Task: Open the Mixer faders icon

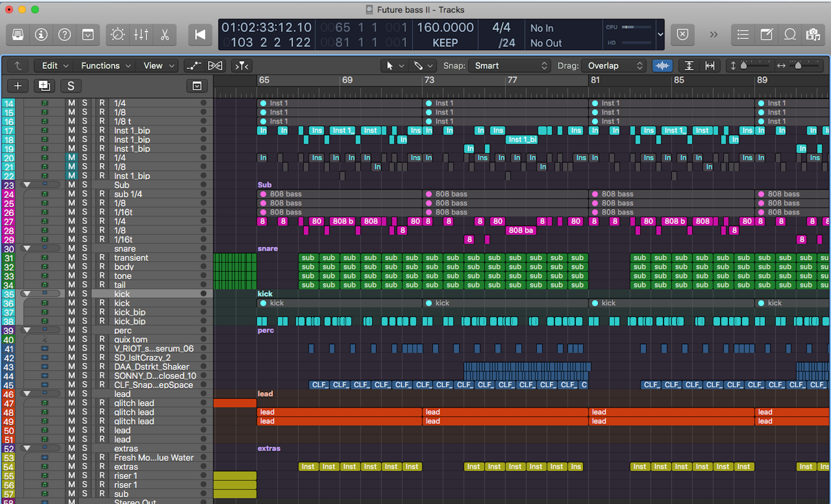Action: 141,35
